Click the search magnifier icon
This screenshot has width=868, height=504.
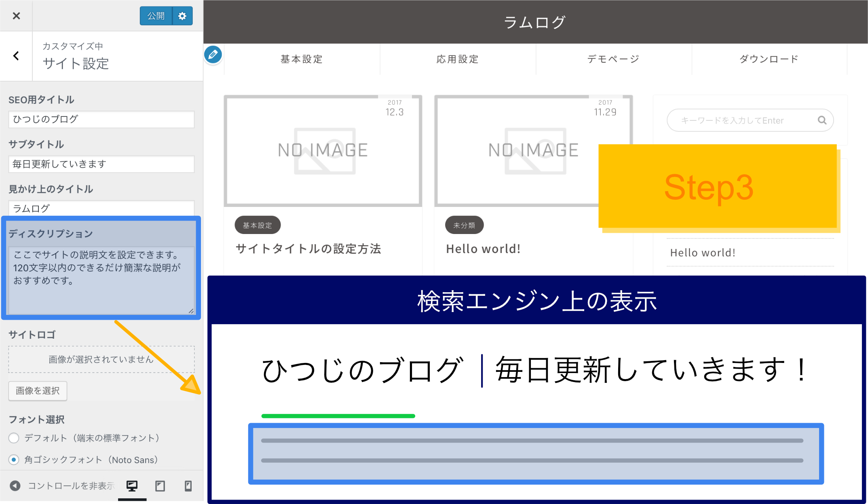point(822,120)
